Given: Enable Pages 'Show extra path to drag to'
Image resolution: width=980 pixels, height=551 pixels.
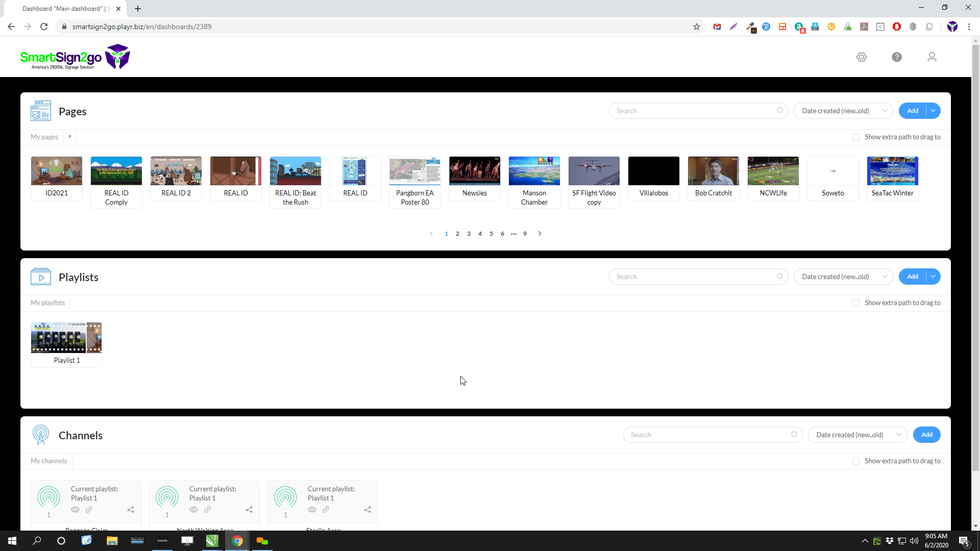Looking at the screenshot, I should click(856, 137).
